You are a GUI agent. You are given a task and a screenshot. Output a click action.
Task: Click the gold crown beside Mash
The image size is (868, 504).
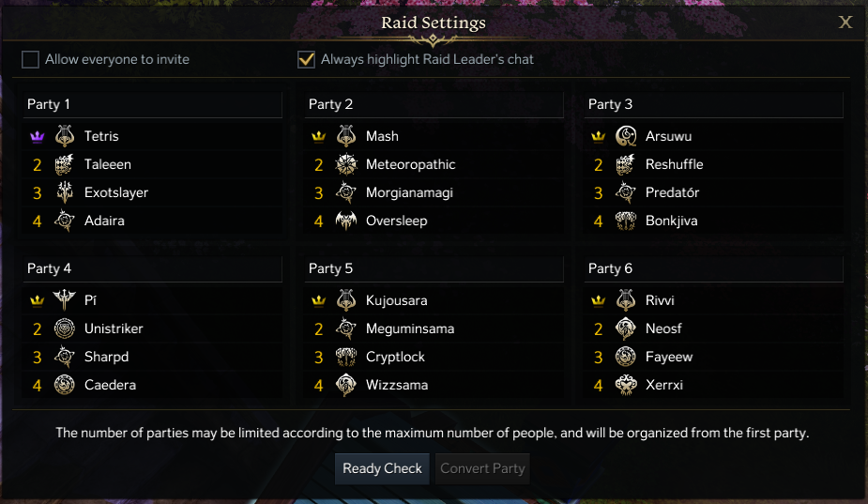point(318,136)
